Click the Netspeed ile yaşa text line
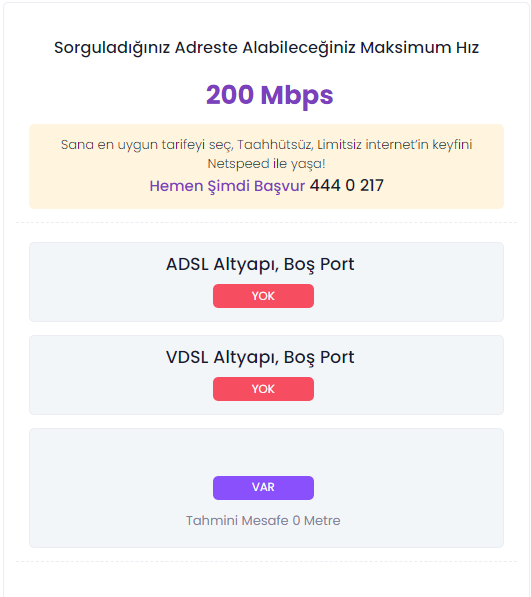The width and height of the screenshot is (531, 597). click(x=266, y=164)
